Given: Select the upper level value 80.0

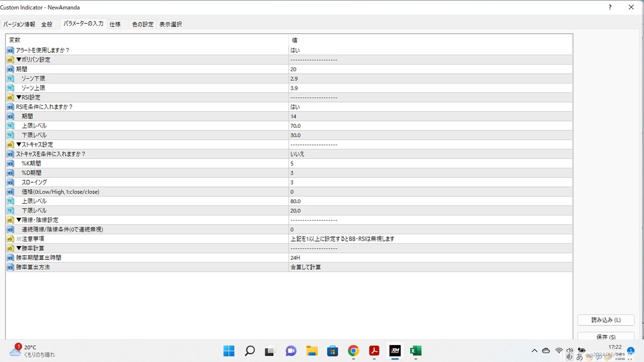Looking at the screenshot, I should pyautogui.click(x=296, y=202).
